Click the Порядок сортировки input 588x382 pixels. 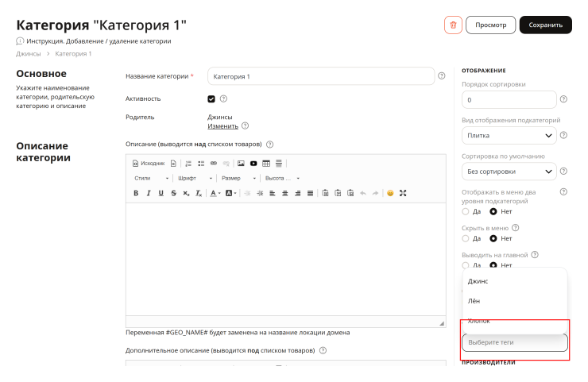[x=509, y=100]
